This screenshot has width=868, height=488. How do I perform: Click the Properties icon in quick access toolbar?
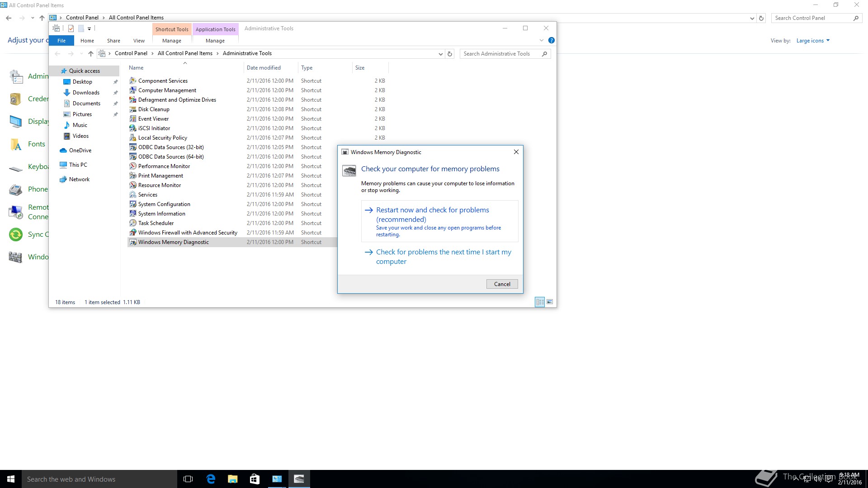(71, 28)
